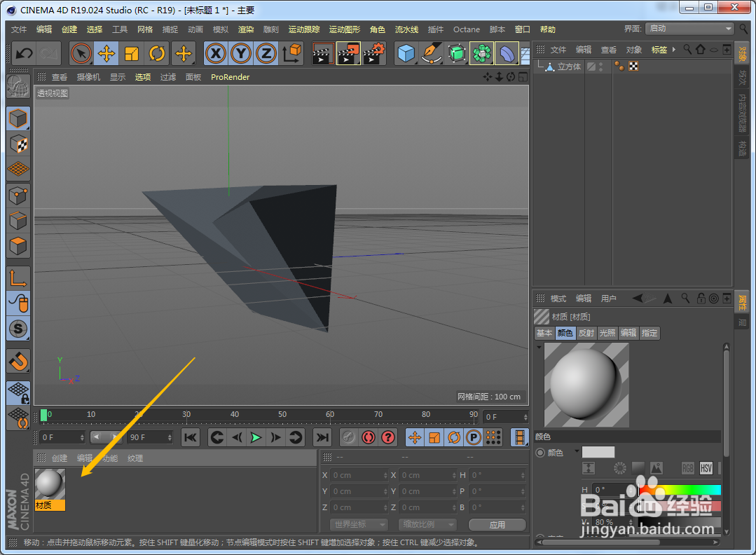Open the ProRender viewport menu
This screenshot has width=756, height=555.
(230, 77)
